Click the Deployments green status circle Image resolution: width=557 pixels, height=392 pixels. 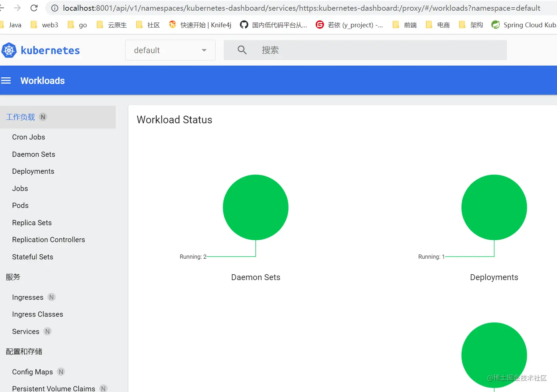coord(494,207)
